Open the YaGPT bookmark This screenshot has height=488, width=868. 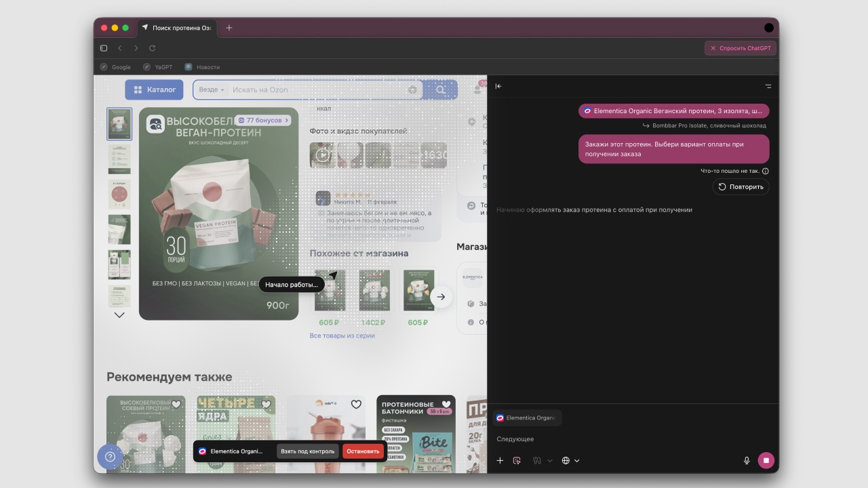click(158, 67)
